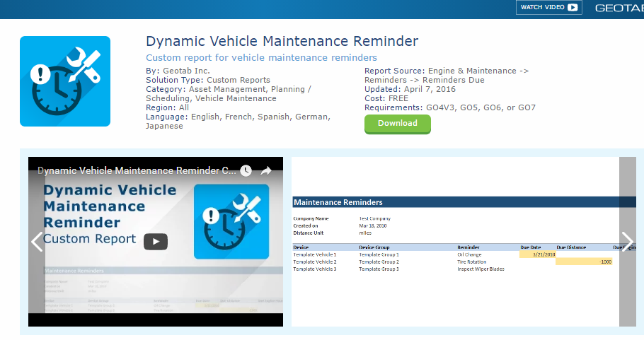Open the Dynamic Vehicle Maintenance Reminder title

tap(282, 41)
